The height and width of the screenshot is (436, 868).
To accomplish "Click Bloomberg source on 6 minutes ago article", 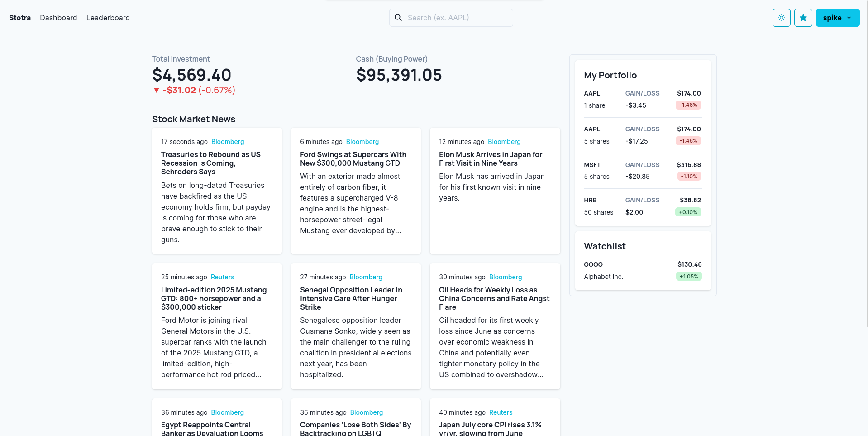I will point(362,142).
